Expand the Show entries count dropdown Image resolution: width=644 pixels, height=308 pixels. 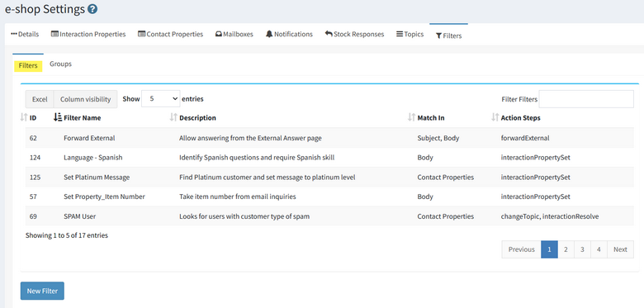[161, 99]
